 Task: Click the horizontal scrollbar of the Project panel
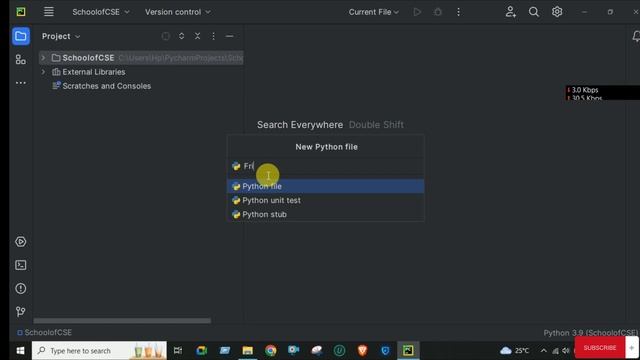pyautogui.click(x=122, y=321)
